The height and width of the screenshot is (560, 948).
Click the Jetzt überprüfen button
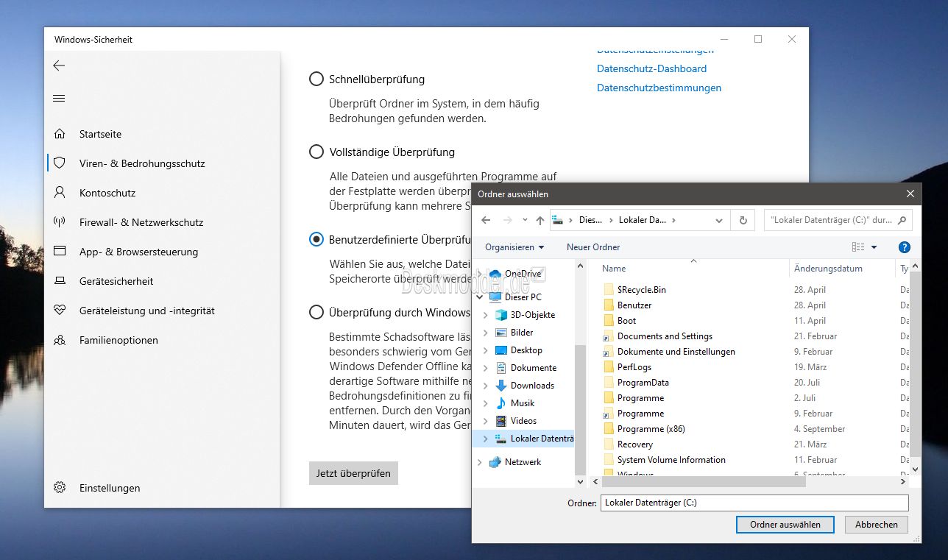pyautogui.click(x=353, y=473)
